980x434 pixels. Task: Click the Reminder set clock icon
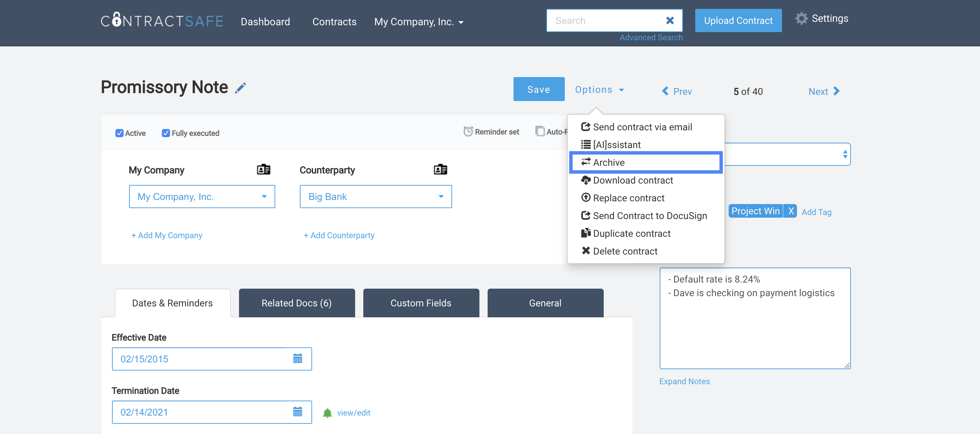[467, 131]
